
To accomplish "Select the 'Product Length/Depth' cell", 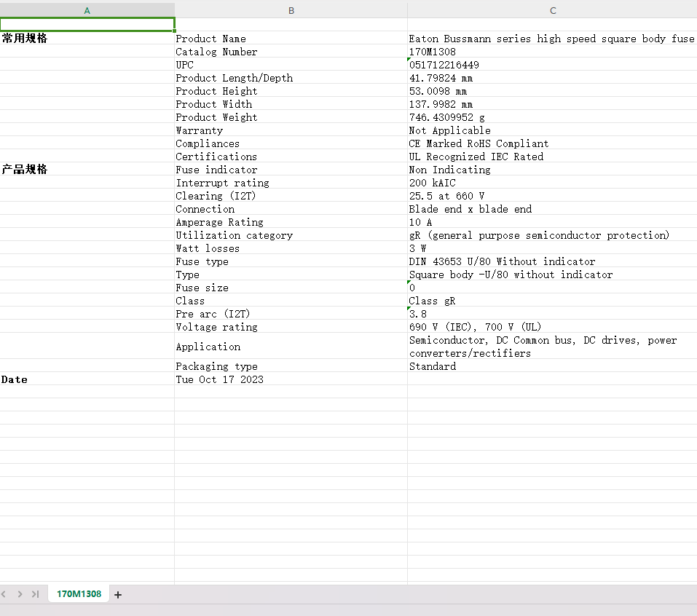I will click(291, 78).
